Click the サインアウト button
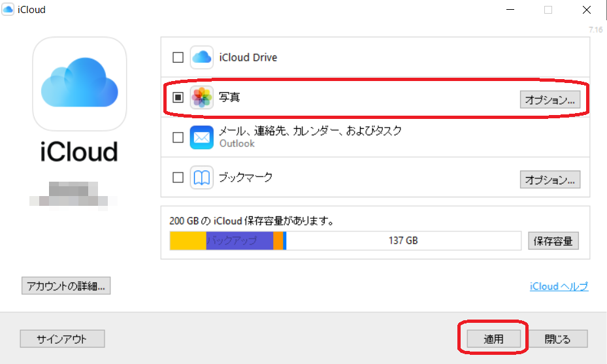The height and width of the screenshot is (364, 607). coord(62,339)
